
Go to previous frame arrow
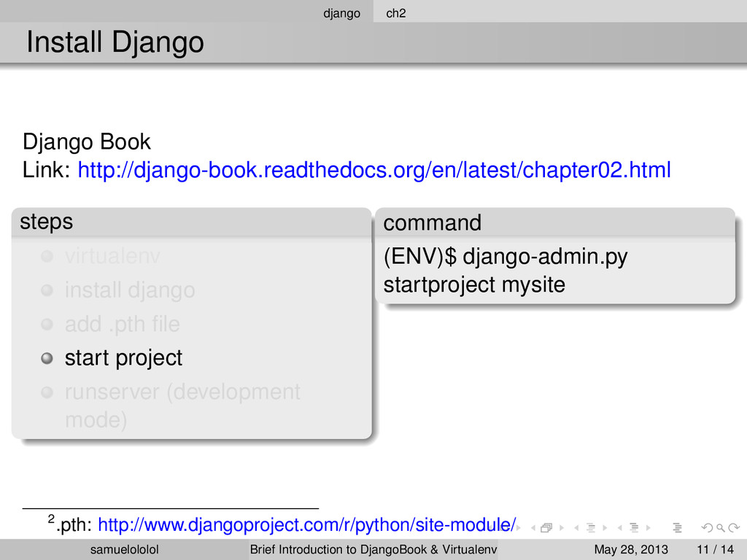[533, 528]
